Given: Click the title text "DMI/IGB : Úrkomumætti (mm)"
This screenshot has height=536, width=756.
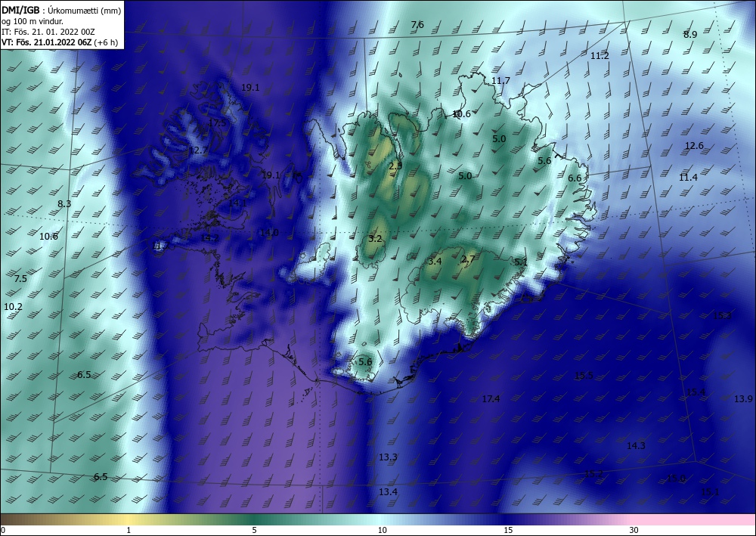Looking at the screenshot, I should click(60, 10).
